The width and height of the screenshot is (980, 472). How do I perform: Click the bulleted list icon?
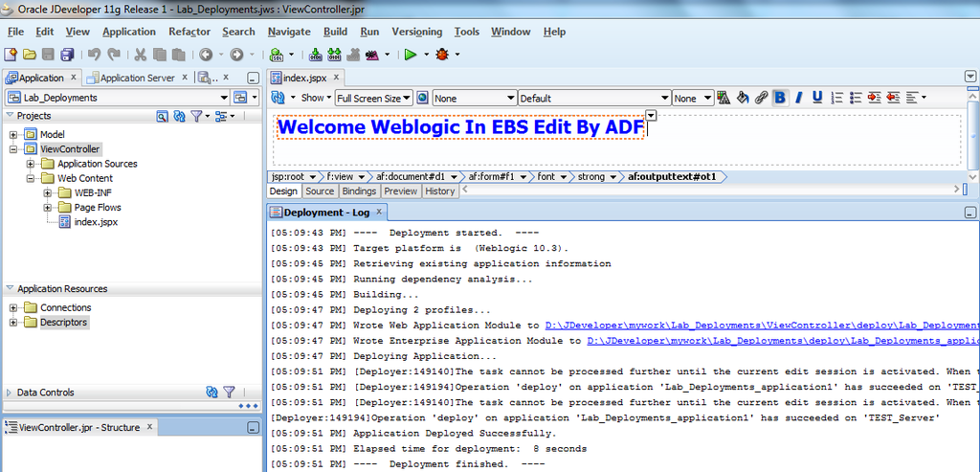click(x=856, y=98)
